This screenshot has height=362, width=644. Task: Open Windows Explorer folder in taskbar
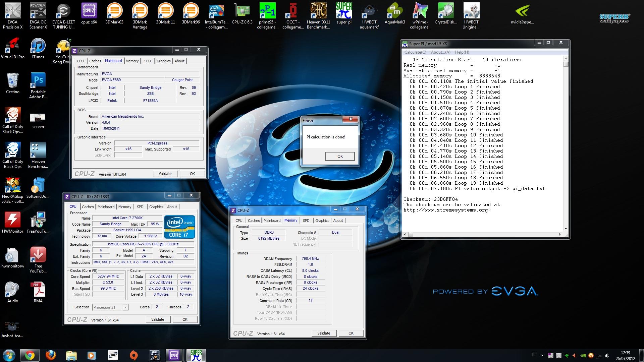pyautogui.click(x=71, y=355)
